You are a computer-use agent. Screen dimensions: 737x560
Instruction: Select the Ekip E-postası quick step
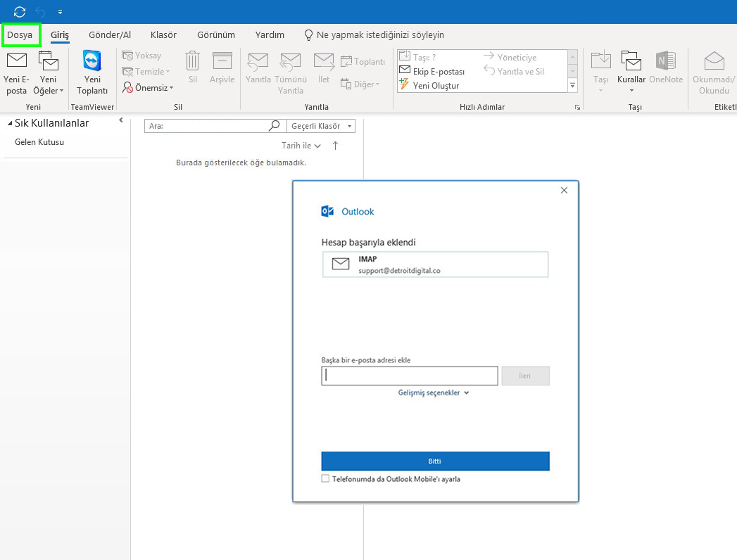click(x=431, y=70)
